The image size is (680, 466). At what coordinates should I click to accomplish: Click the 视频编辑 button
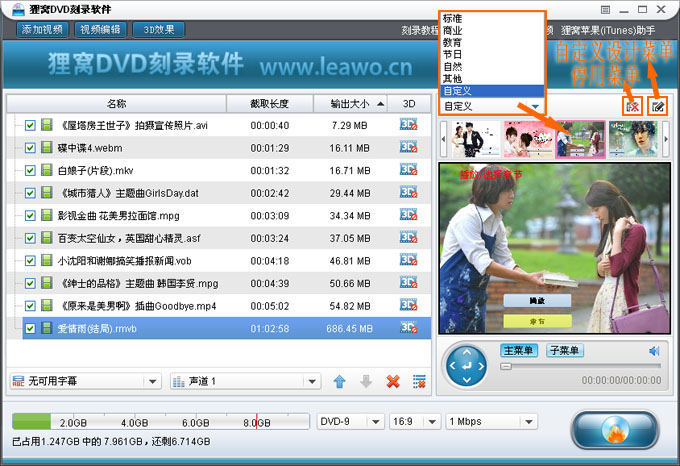tap(100, 29)
